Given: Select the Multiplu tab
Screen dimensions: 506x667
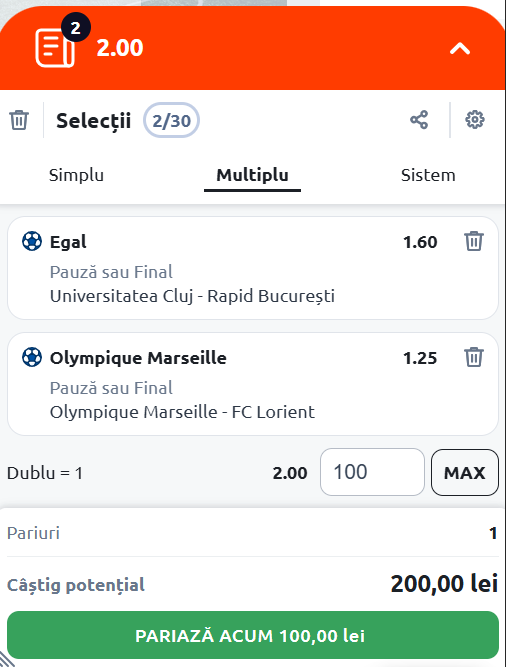Looking at the screenshot, I should tap(252, 175).
